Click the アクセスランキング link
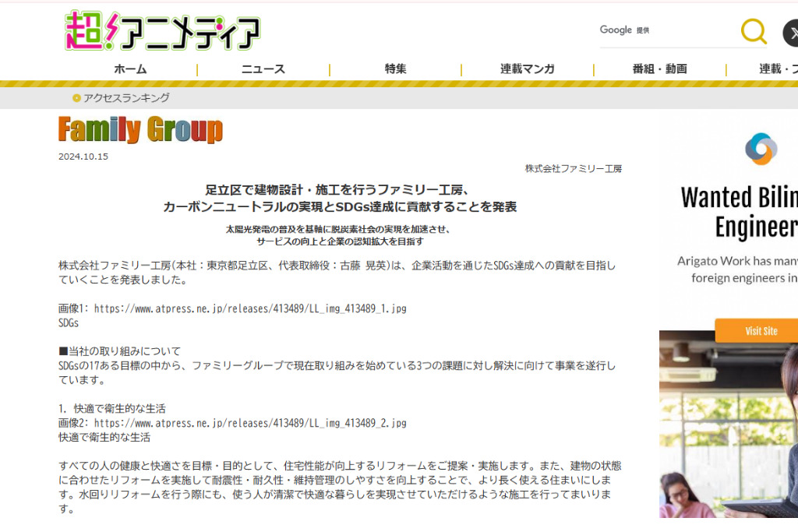Image resolution: width=798 pixels, height=532 pixels. pos(126,98)
